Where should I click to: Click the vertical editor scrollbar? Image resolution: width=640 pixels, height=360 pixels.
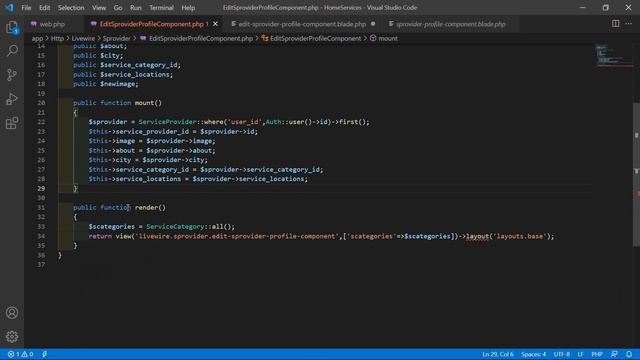[636, 174]
